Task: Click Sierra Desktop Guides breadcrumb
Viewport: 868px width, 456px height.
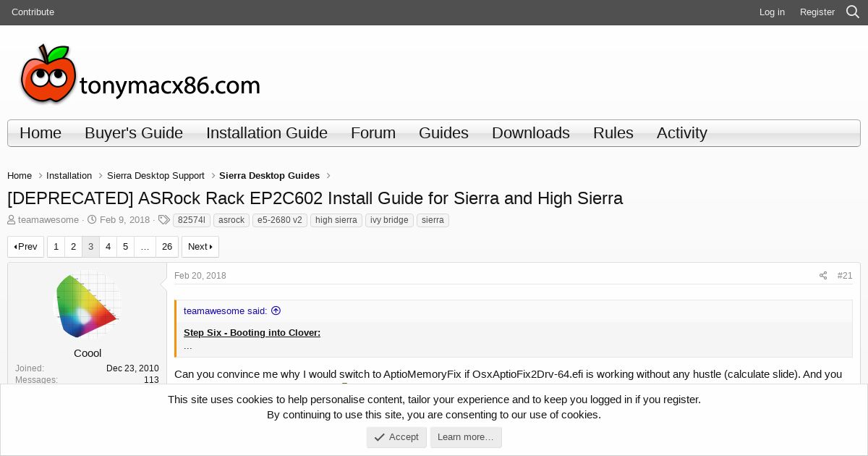Action: tap(269, 176)
